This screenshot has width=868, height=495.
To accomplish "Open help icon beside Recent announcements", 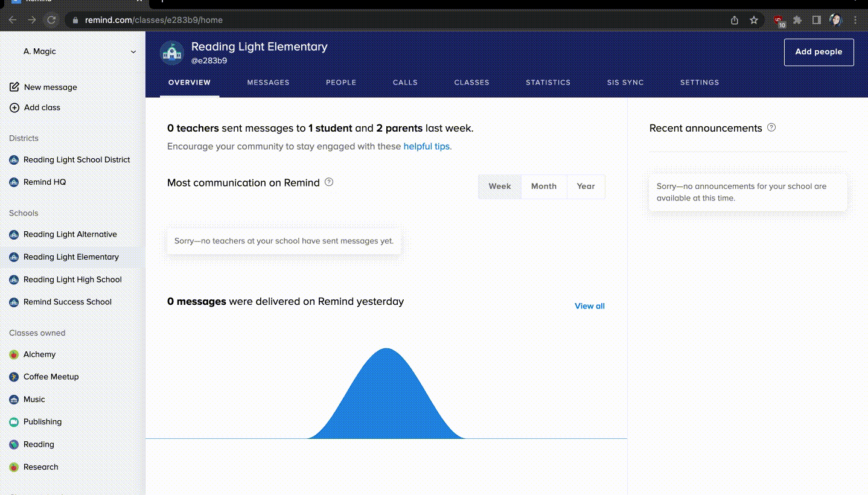I will click(x=771, y=128).
